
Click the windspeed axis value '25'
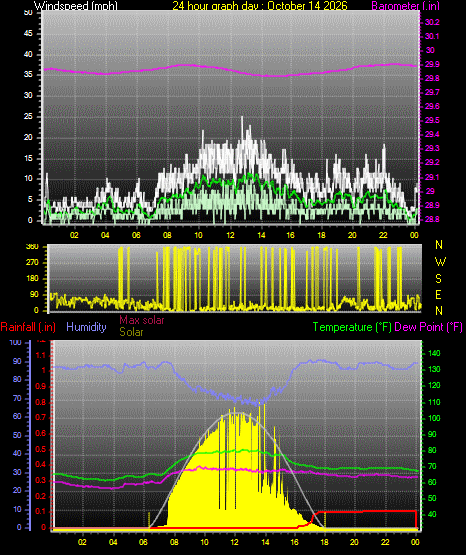(x=28, y=116)
